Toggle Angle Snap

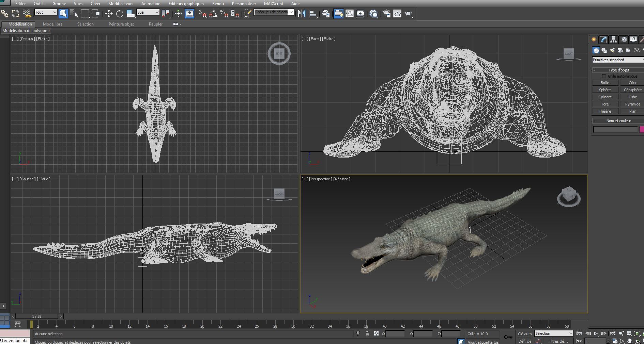point(213,14)
